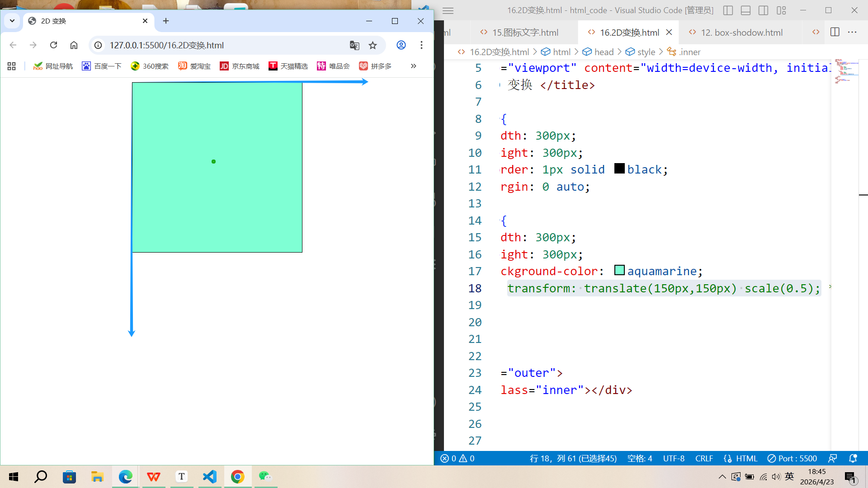868x488 pixels.
Task: Bookmark this page with the star icon
Action: click(373, 45)
